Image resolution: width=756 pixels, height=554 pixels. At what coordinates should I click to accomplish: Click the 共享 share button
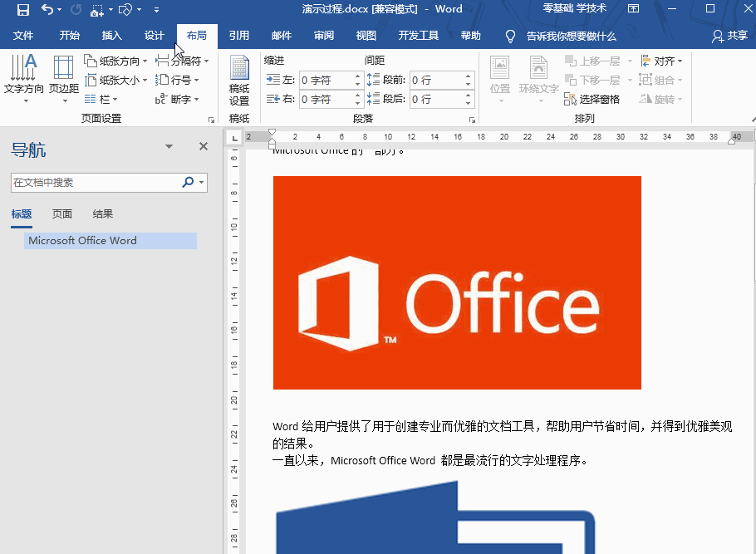[x=730, y=36]
